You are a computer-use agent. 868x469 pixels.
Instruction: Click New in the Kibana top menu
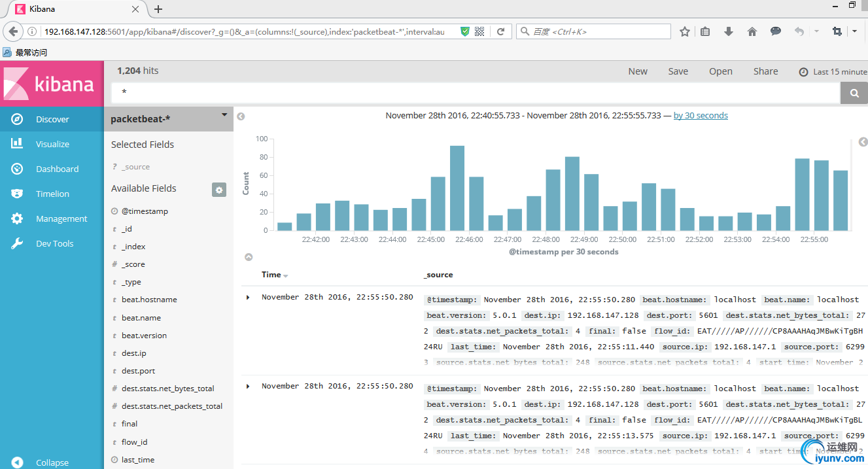(x=638, y=71)
